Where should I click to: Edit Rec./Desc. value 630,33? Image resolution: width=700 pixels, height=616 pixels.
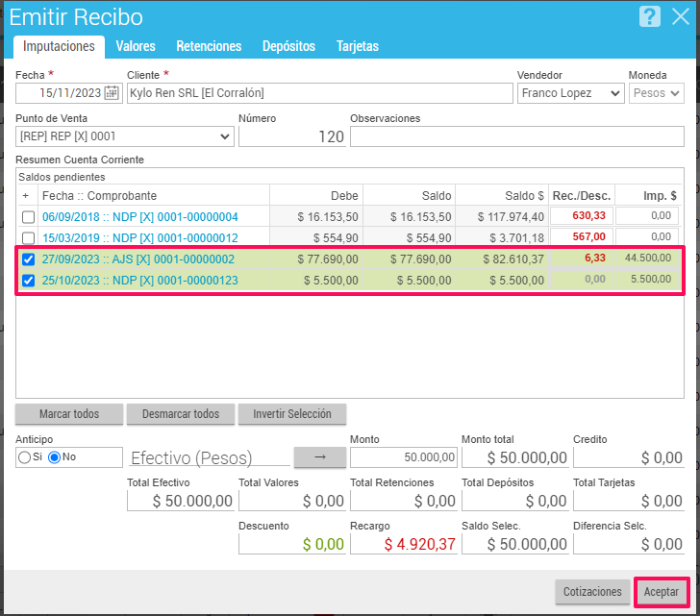coord(581,216)
